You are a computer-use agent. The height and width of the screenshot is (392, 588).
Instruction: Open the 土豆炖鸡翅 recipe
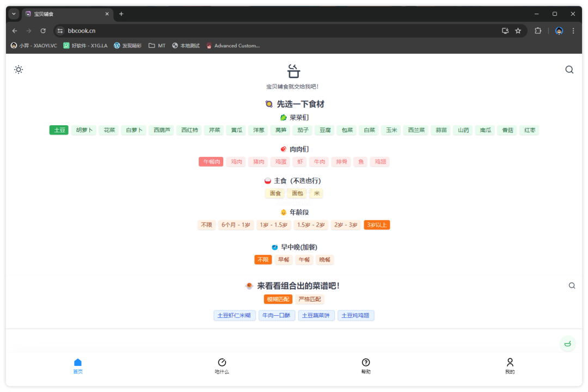pyautogui.click(x=356, y=315)
